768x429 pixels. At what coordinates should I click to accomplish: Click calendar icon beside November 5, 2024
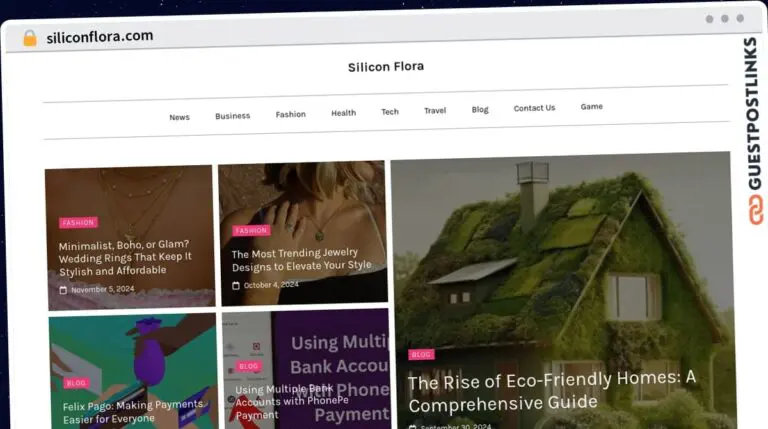(63, 290)
